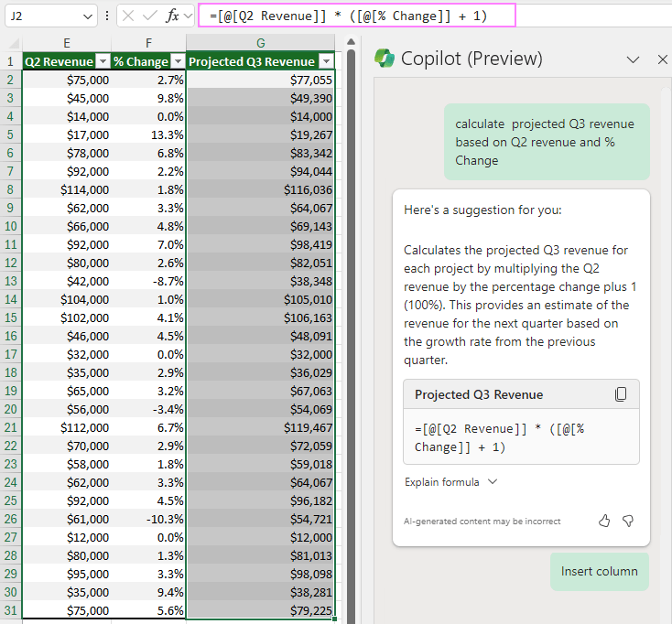Select row 13 header
Viewport: 672px width, 624px height.
[10, 282]
